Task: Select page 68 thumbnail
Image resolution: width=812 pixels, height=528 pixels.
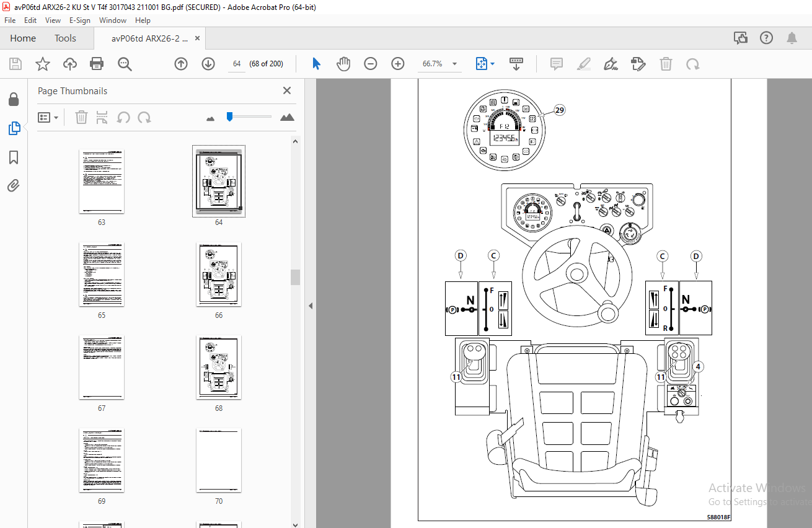Action: click(x=219, y=367)
